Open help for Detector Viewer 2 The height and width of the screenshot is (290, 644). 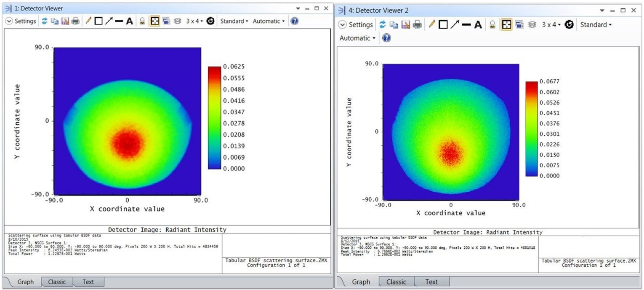pyautogui.click(x=386, y=38)
